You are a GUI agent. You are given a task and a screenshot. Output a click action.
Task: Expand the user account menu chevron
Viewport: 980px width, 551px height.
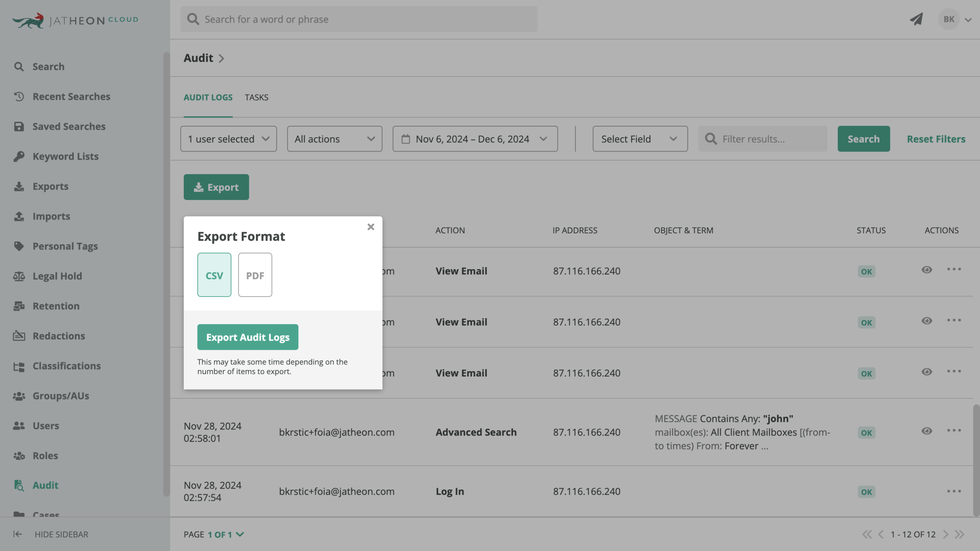pos(968,20)
